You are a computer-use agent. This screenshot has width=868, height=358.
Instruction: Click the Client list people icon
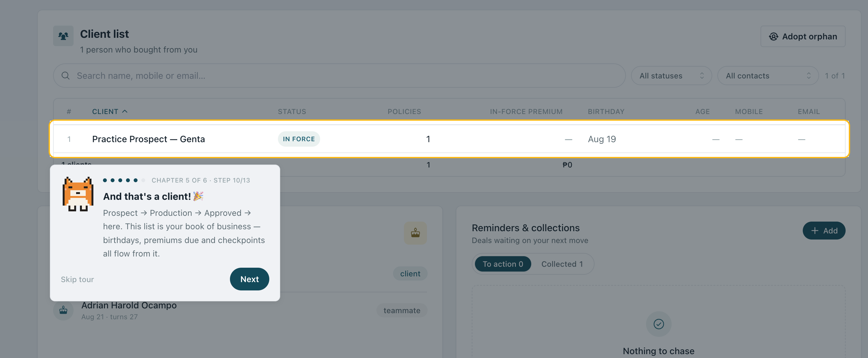(x=63, y=36)
